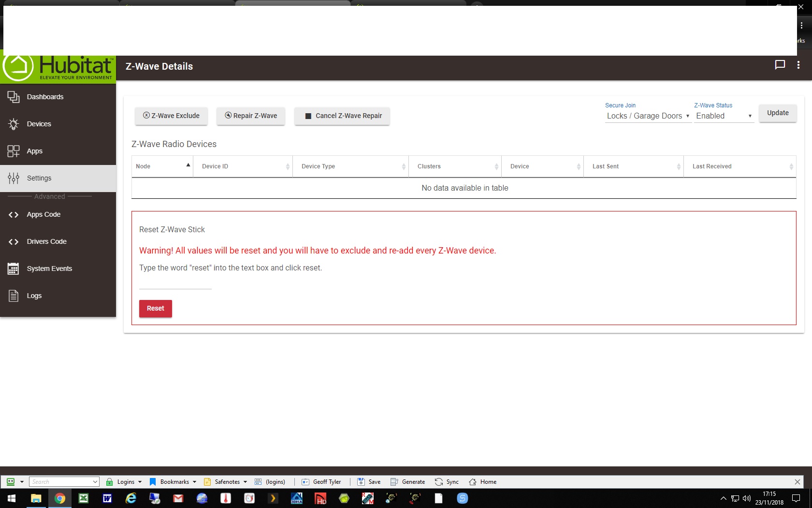Open the Skype taskbar icon
This screenshot has width=812, height=508.
tap(462, 498)
